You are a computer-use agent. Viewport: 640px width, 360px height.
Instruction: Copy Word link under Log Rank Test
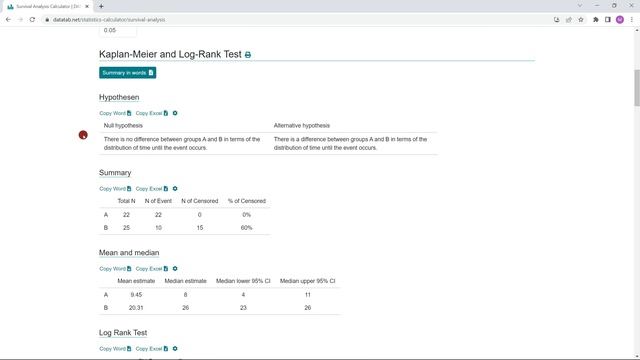(115, 349)
